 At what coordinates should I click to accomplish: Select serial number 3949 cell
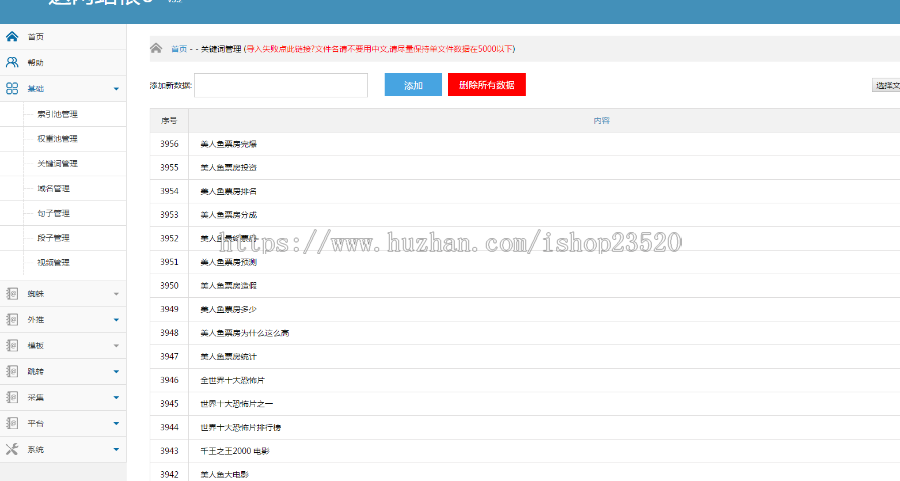[169, 309]
